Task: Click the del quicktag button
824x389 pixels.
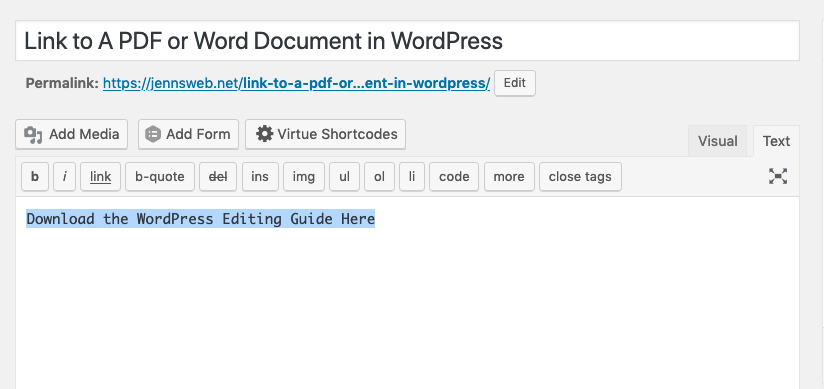Action: (218, 177)
